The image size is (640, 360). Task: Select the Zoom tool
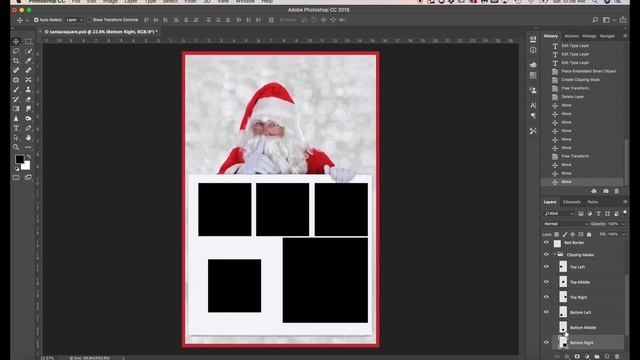coord(16,147)
